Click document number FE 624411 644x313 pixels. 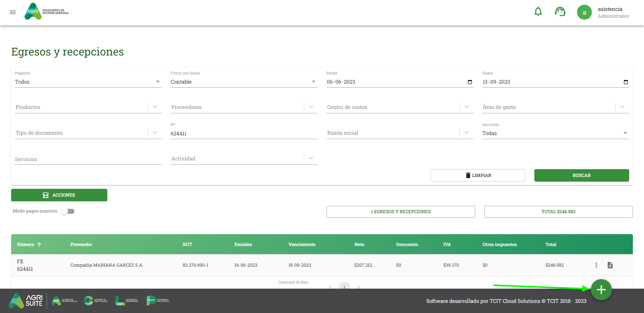pyautogui.click(x=25, y=265)
